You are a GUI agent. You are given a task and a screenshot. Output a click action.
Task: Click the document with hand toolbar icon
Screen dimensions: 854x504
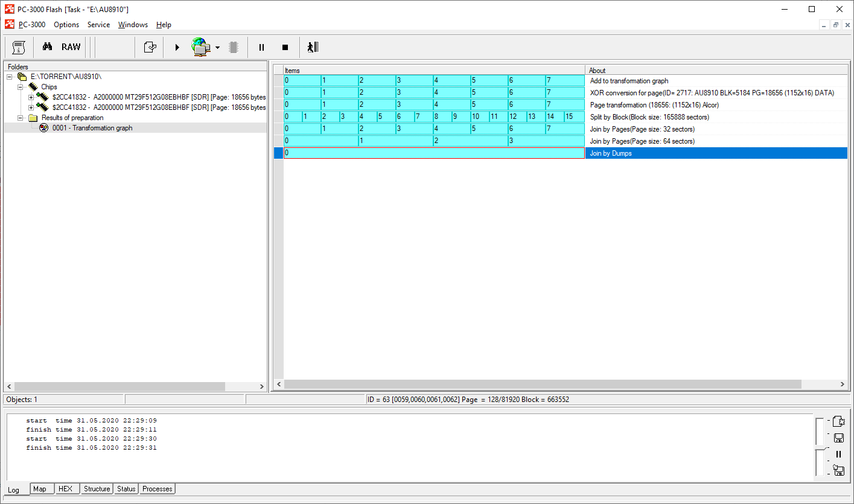[x=150, y=47]
